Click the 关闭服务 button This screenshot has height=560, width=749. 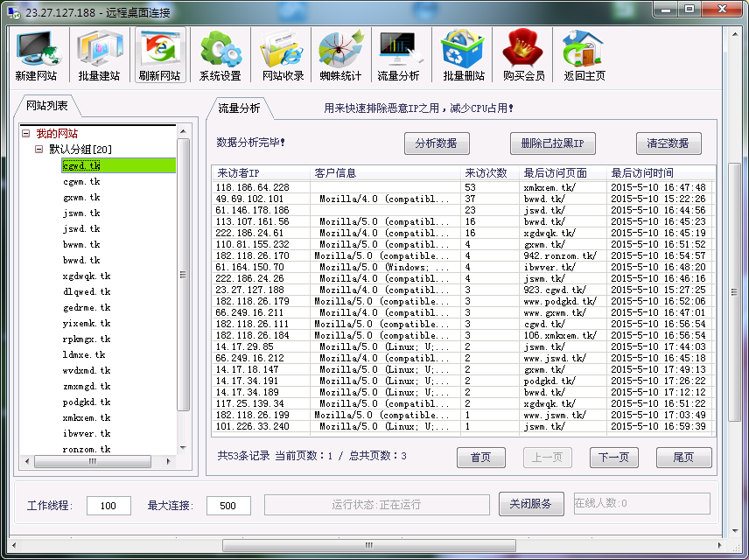(x=531, y=504)
